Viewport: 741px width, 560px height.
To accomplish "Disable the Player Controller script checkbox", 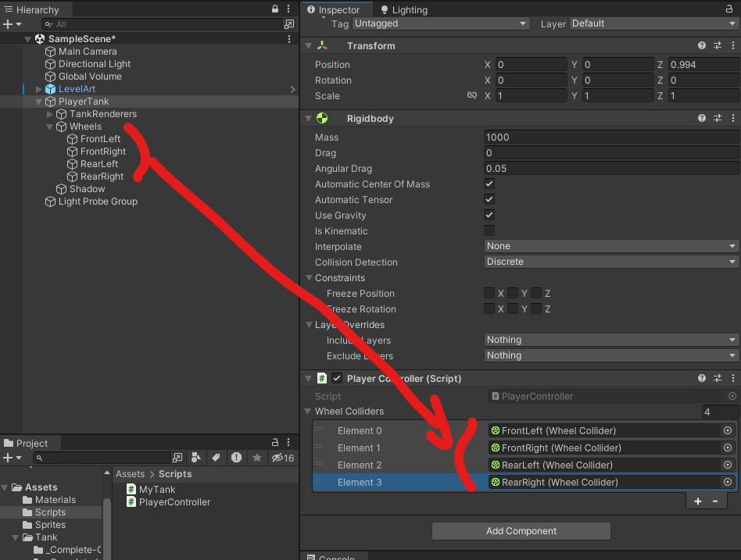I will point(337,378).
